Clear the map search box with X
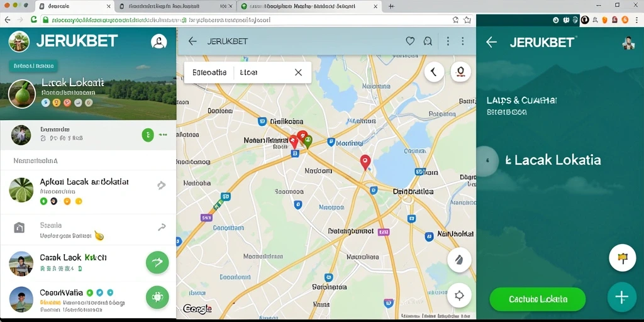Image resolution: width=644 pixels, height=322 pixels. coord(298,72)
